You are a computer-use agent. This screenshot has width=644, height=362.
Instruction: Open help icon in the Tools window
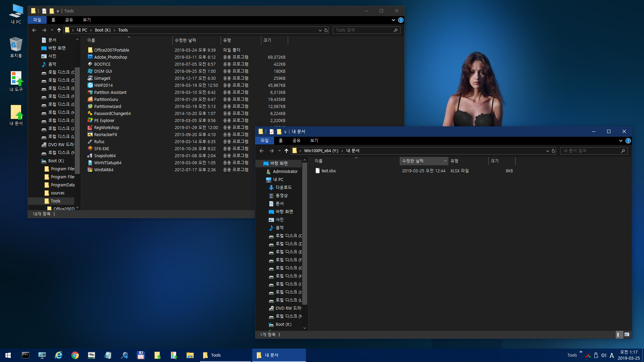[x=400, y=20]
